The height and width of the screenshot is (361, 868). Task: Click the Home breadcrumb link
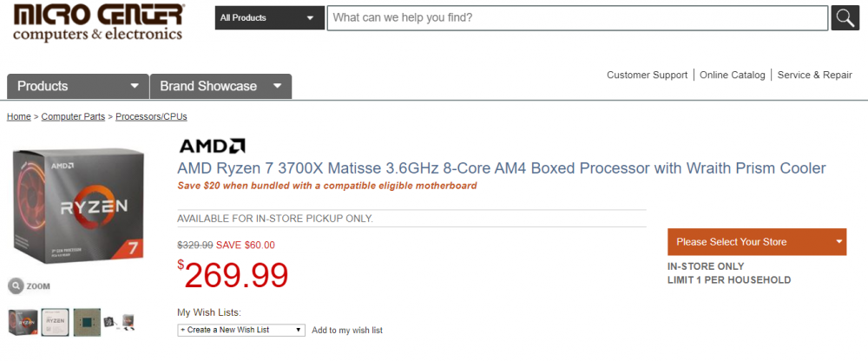(19, 116)
